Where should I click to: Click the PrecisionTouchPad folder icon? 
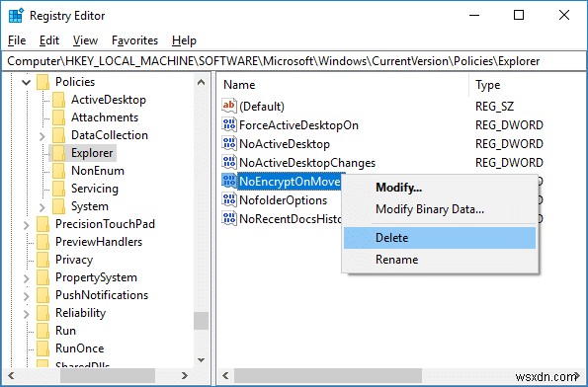pyautogui.click(x=43, y=224)
